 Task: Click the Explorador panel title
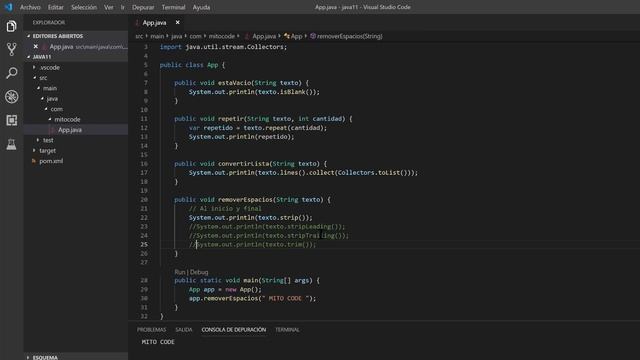point(49,22)
